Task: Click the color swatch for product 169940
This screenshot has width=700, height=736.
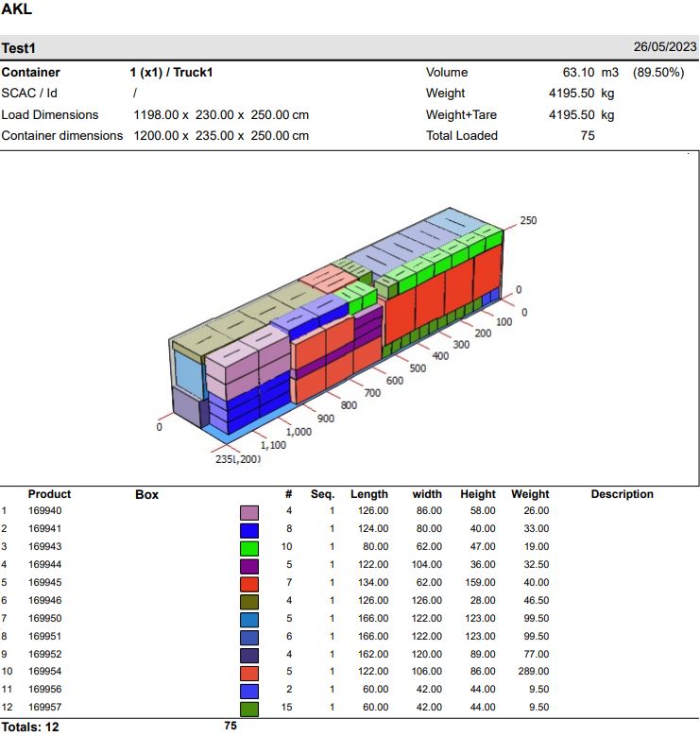Action: [249, 512]
